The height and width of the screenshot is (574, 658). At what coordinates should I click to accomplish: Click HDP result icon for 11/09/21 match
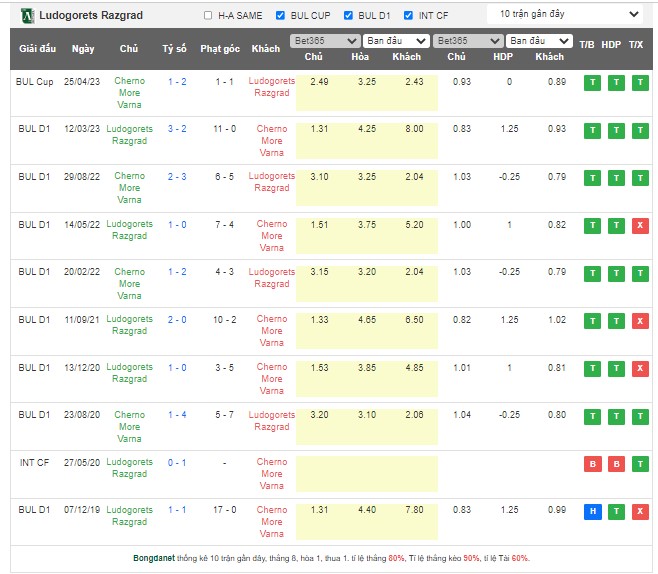tap(616, 321)
